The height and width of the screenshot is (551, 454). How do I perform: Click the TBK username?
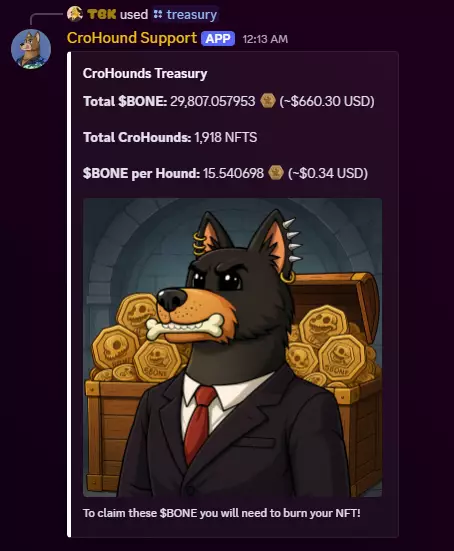pyautogui.click(x=102, y=14)
